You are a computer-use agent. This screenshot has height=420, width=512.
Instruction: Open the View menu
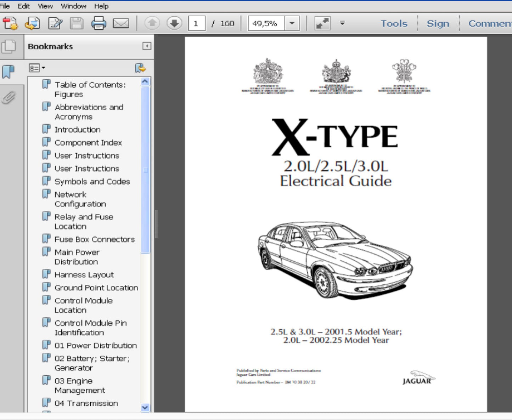(45, 6)
